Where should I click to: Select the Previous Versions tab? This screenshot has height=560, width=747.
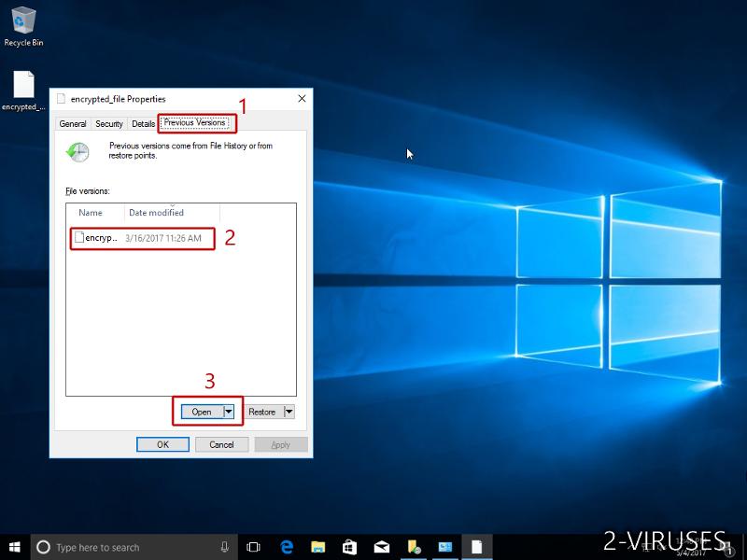[x=195, y=122]
